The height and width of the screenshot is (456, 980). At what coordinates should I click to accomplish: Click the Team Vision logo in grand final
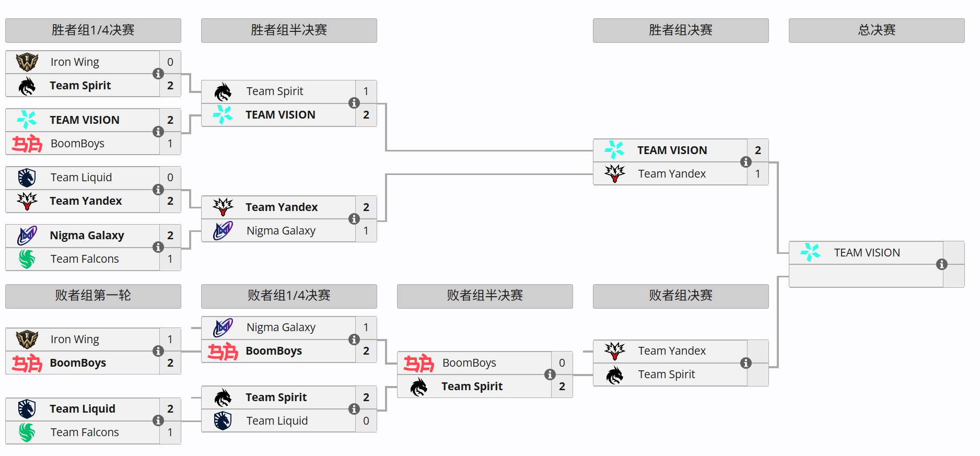pyautogui.click(x=810, y=252)
